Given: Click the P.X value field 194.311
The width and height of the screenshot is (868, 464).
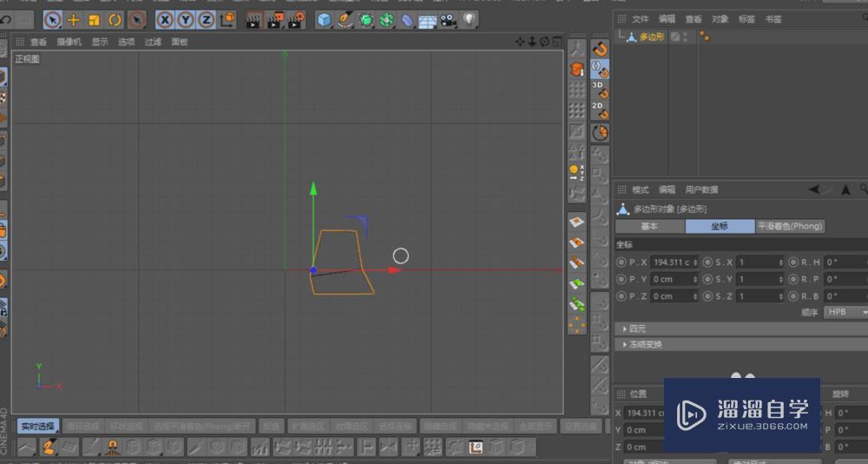Looking at the screenshot, I should point(674,262).
